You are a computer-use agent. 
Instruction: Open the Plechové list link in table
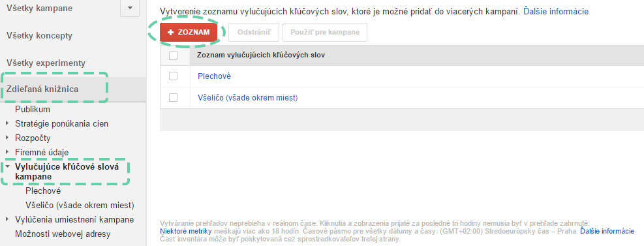point(214,76)
